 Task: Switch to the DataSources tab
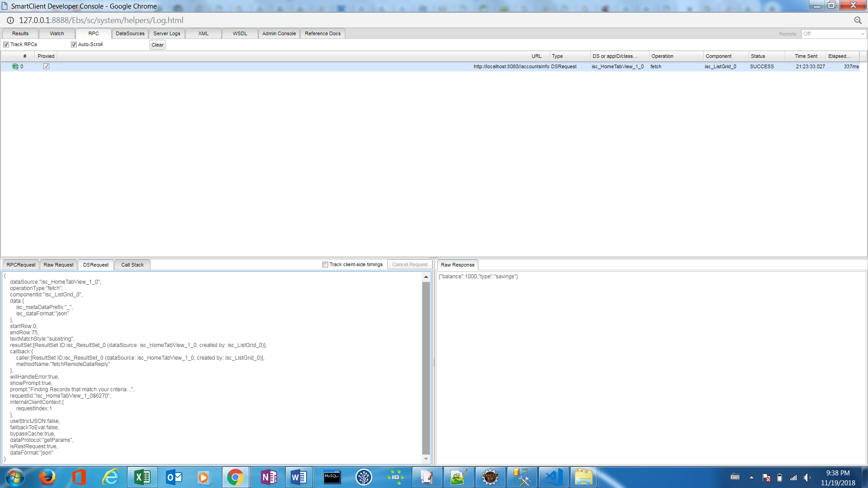tap(130, 33)
